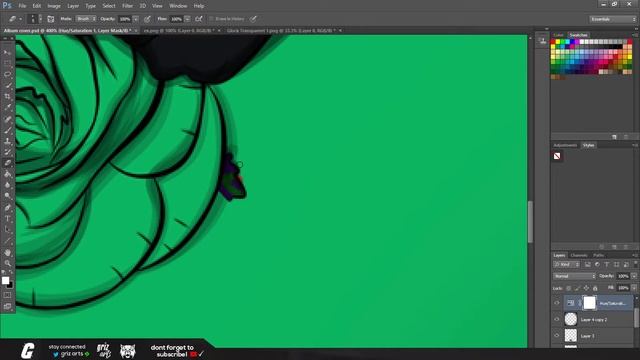Select the Rectangular Marquee tool
Image resolution: width=640 pixels, height=360 pixels.
point(7,64)
